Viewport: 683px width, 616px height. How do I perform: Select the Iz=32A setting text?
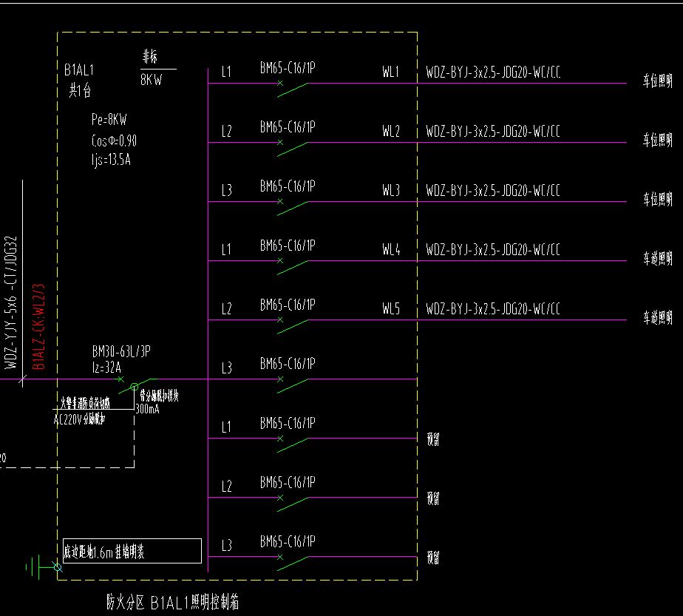[x=106, y=368]
